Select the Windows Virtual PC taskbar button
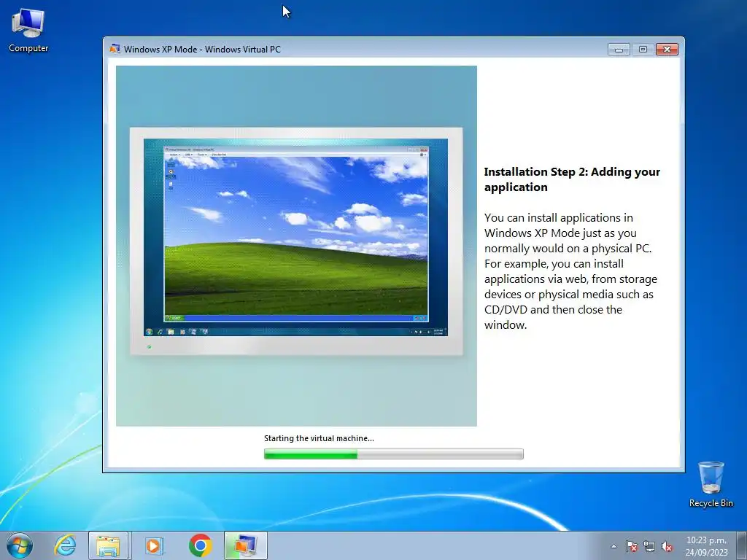 (x=245, y=545)
